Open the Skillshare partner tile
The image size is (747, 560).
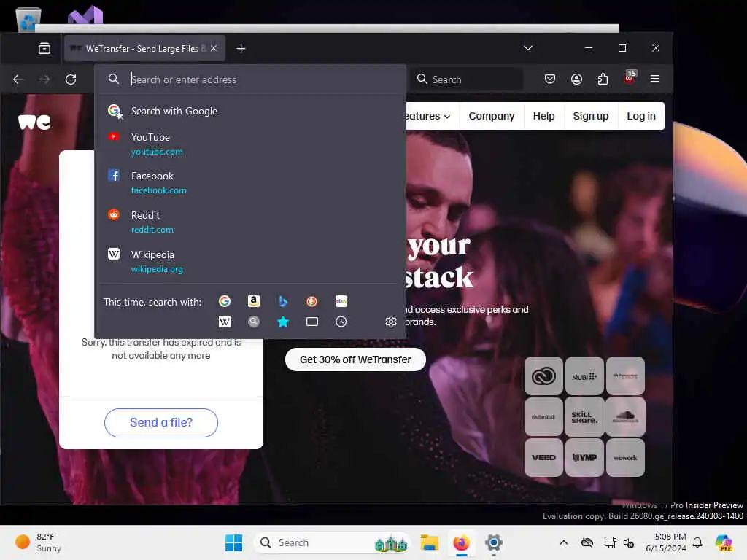click(x=584, y=416)
